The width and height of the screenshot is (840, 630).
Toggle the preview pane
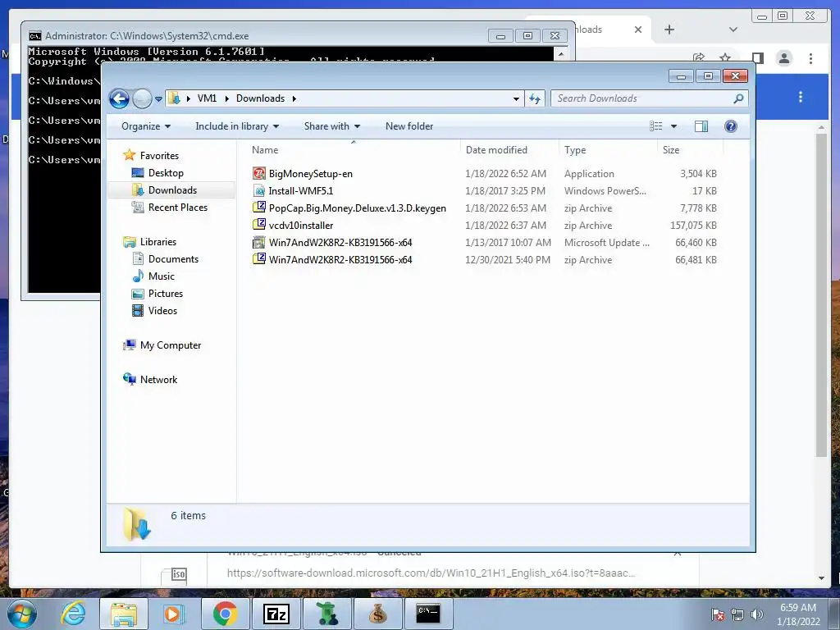(701, 126)
